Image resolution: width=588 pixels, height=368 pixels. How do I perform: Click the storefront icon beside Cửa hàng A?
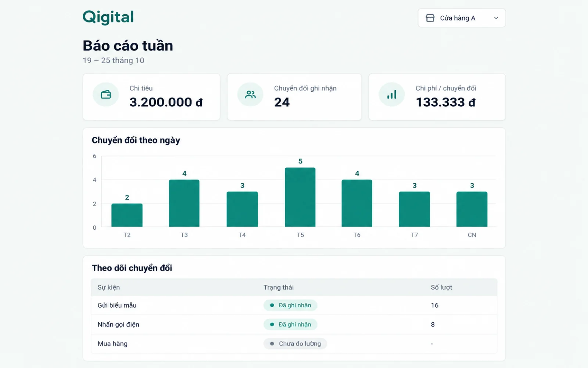(x=430, y=18)
